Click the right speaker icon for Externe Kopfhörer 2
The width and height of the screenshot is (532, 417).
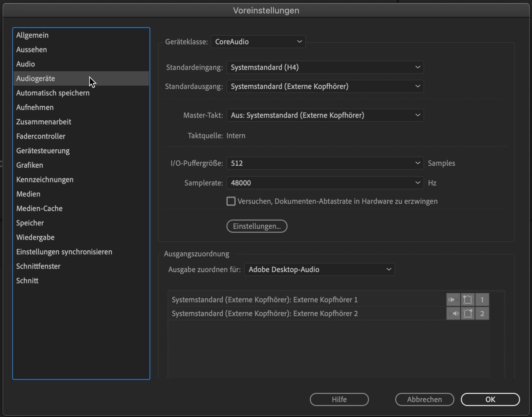pyautogui.click(x=453, y=314)
